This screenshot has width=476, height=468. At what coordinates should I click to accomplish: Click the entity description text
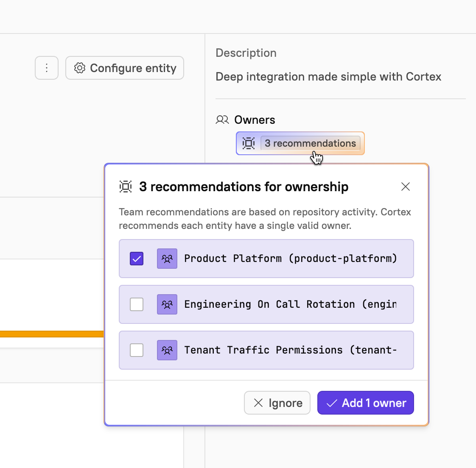click(328, 77)
